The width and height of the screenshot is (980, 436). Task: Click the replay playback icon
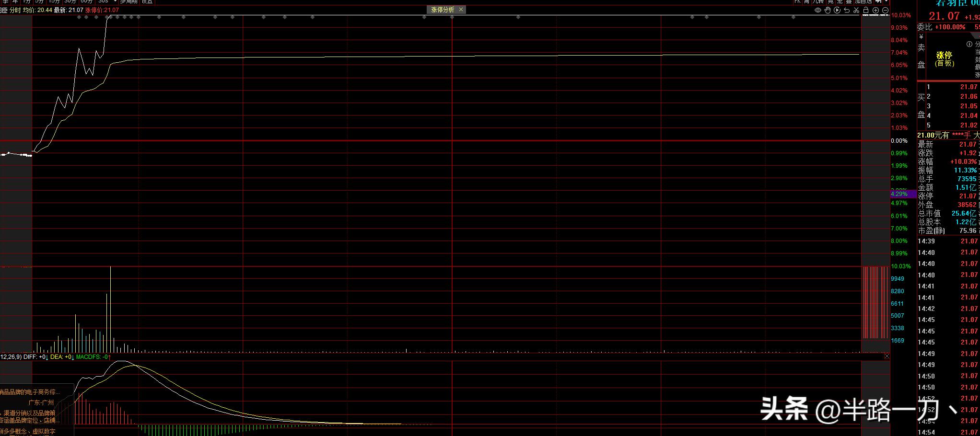tap(837, 10)
